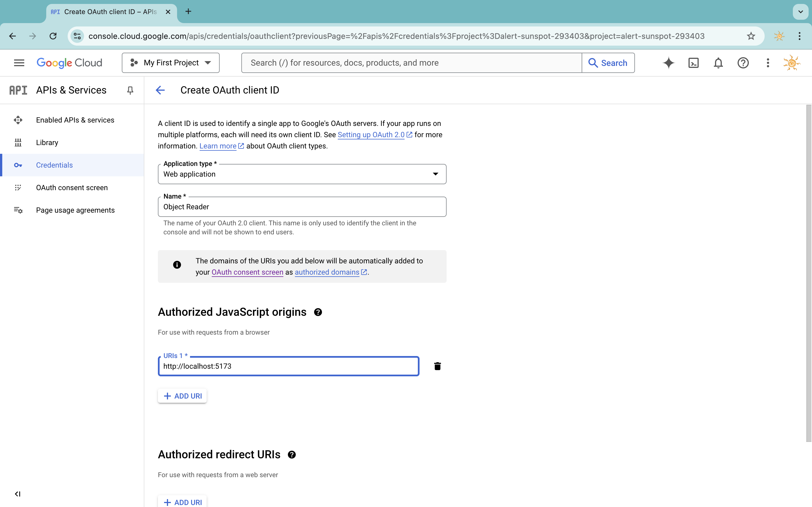
Task: Bookmark the page with the star icon
Action: (x=751, y=36)
